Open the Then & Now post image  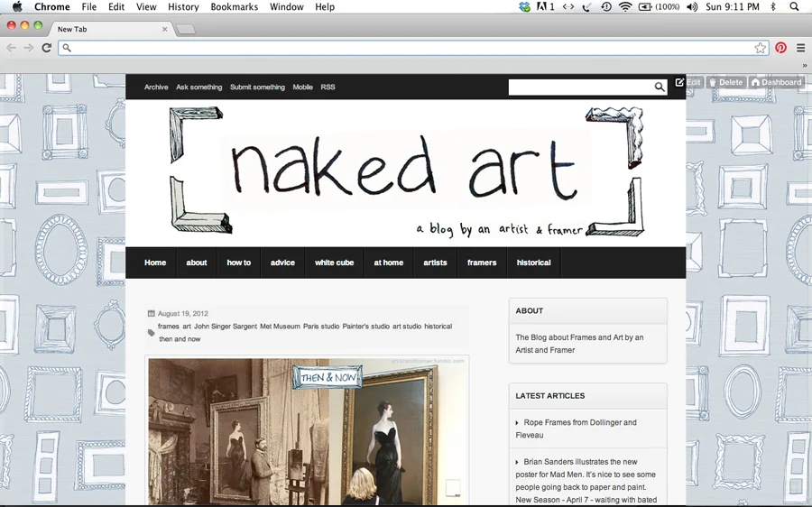307,431
